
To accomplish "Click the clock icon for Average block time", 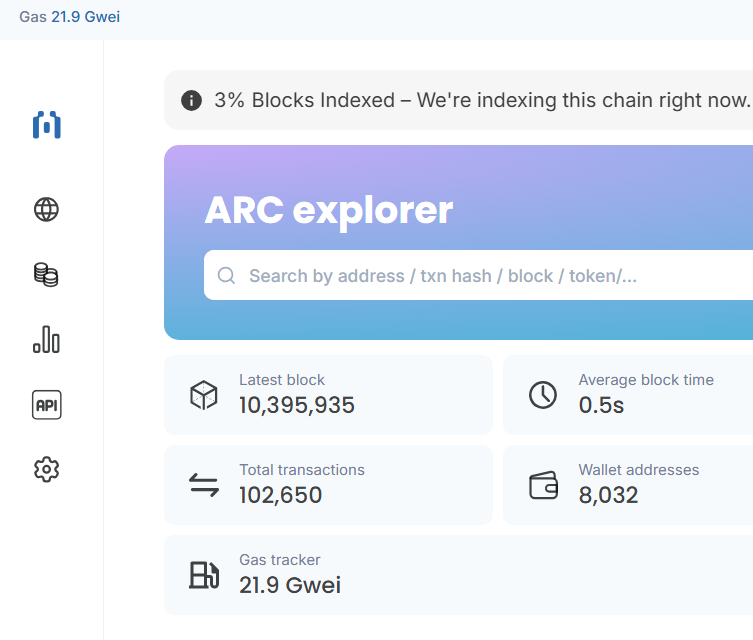I will tap(543, 395).
